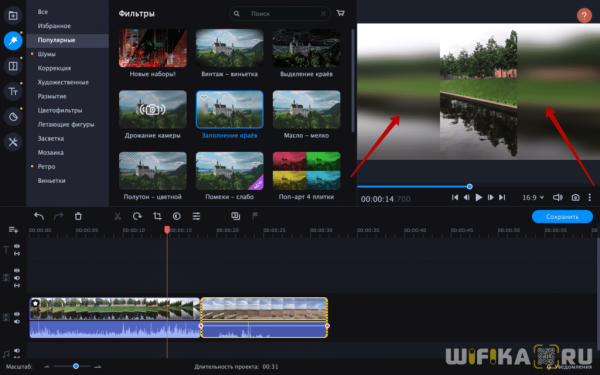The image size is (600, 375).
Task: Open the titles Tт panel icon
Action: click(13, 91)
